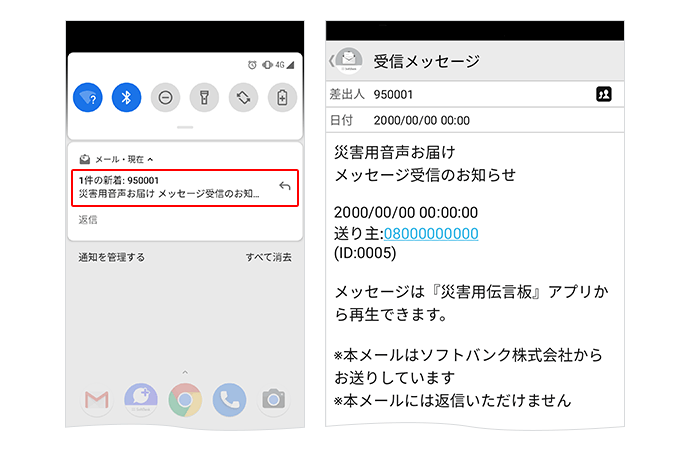Collapse the メール notification with the caret

150,159
